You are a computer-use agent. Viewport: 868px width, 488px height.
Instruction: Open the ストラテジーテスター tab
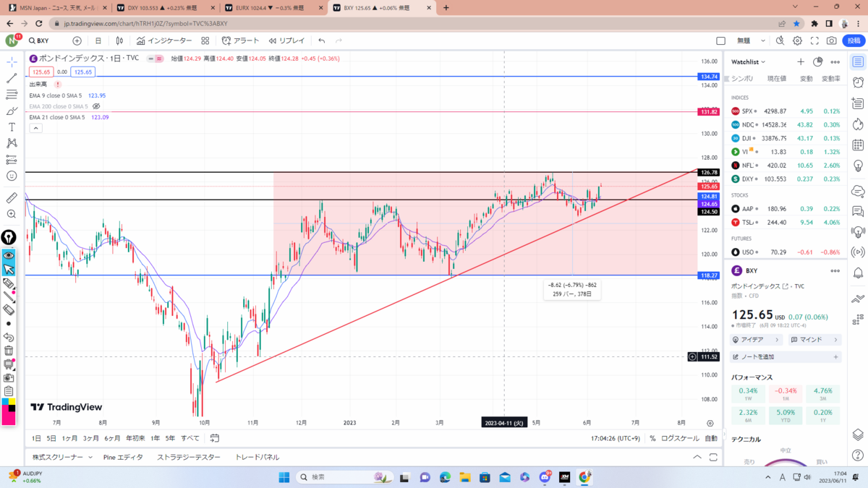(188, 457)
